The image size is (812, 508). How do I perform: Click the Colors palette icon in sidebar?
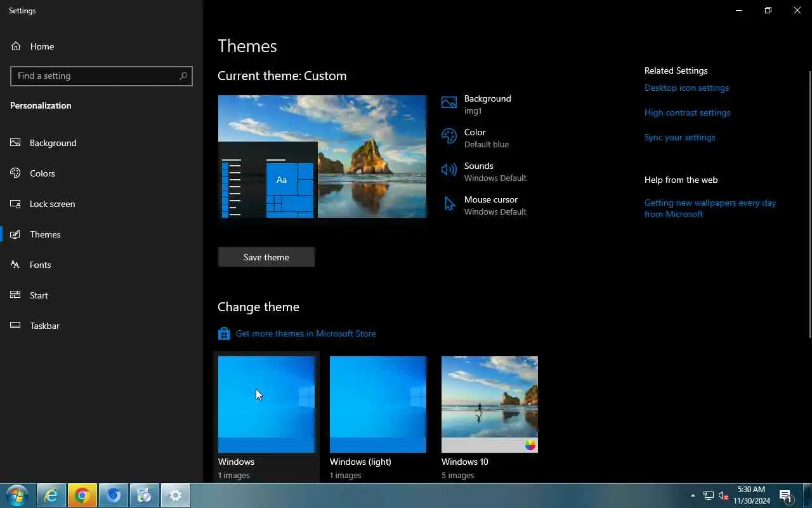(16, 173)
